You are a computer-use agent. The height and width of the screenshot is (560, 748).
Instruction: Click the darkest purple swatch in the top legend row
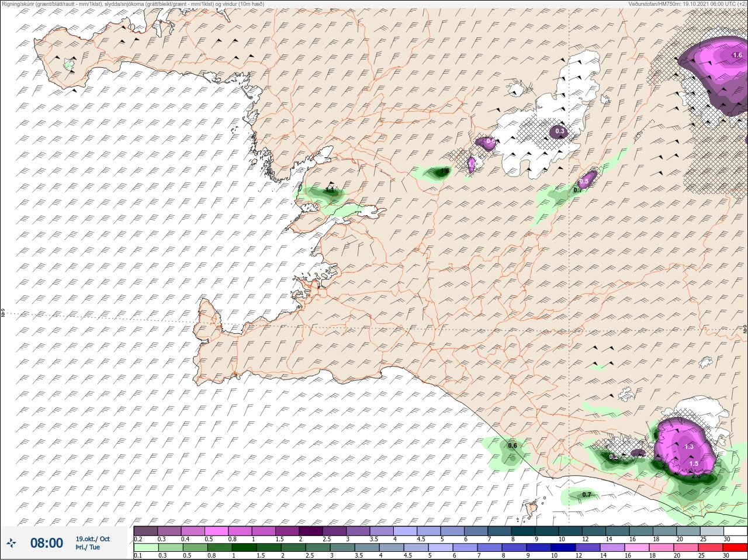pos(311,531)
